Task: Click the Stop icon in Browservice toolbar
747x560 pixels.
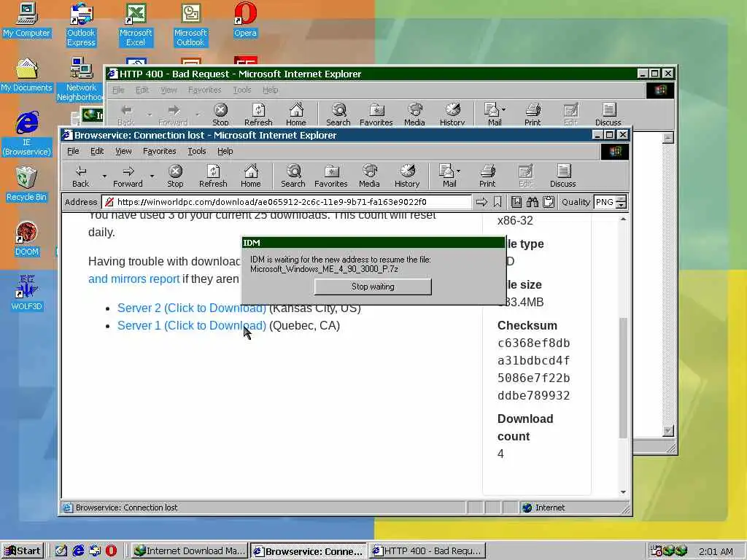Action: [175, 176]
